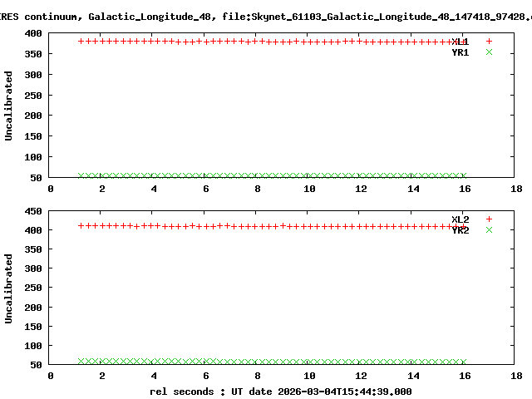Click the YR1 legend label
532x399 pixels.
[460, 52]
